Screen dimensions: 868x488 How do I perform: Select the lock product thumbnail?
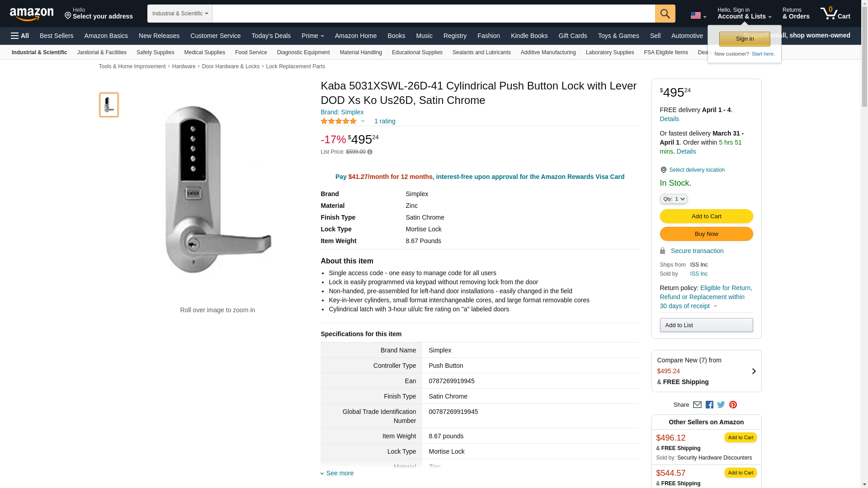[x=109, y=105]
